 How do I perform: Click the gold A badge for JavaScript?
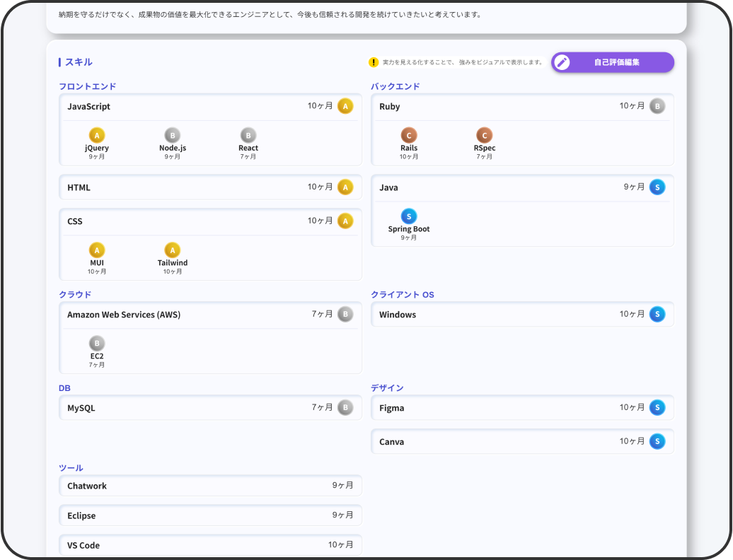coord(345,106)
